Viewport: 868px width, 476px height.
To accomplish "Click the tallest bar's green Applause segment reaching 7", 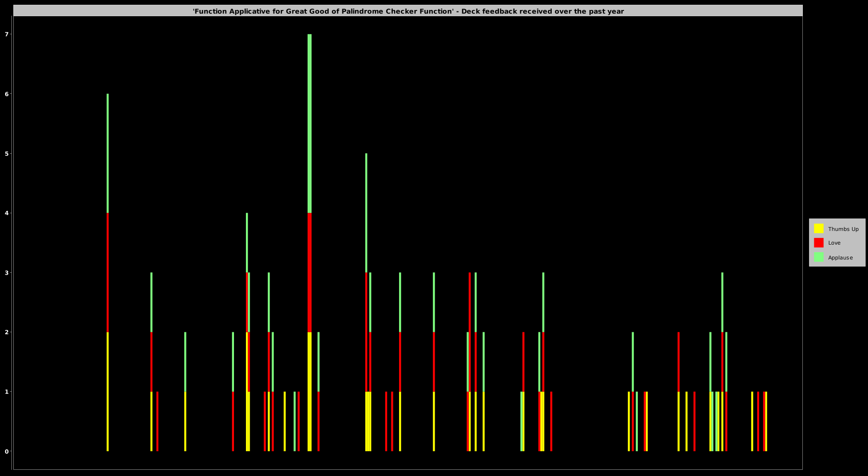I will click(310, 124).
